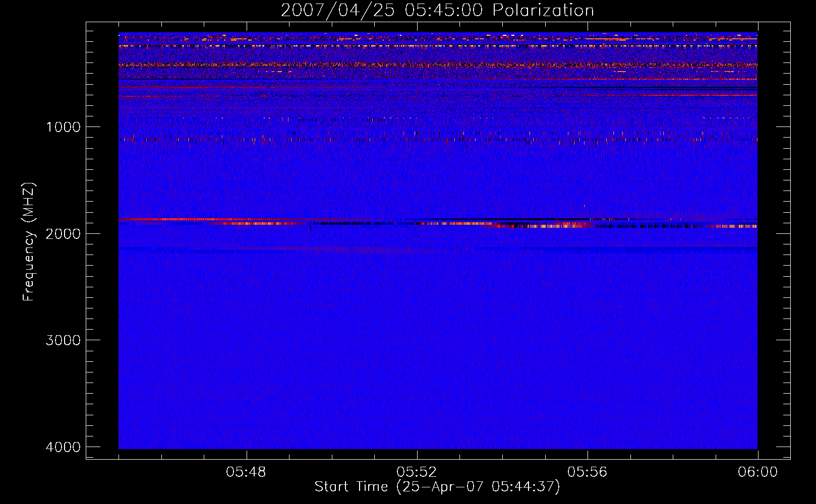This screenshot has height=504, width=816.
Task: Click the 1000 frequency tick label
Action: pos(63,127)
